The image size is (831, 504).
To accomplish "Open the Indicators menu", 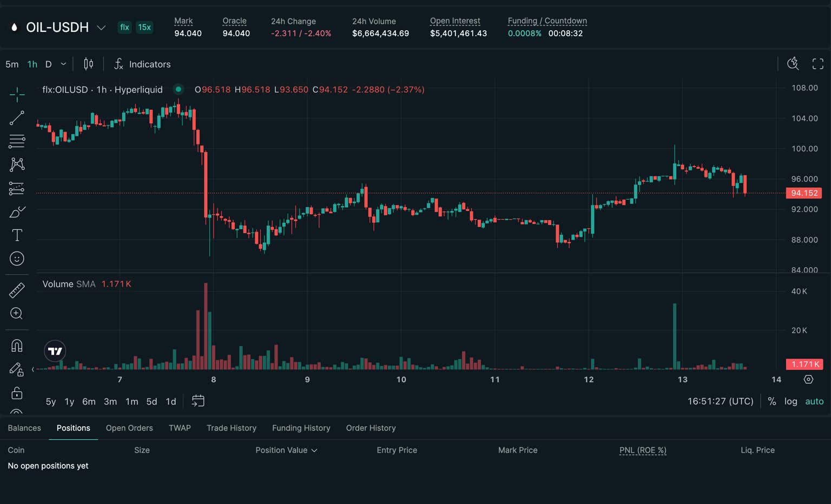I will point(142,64).
